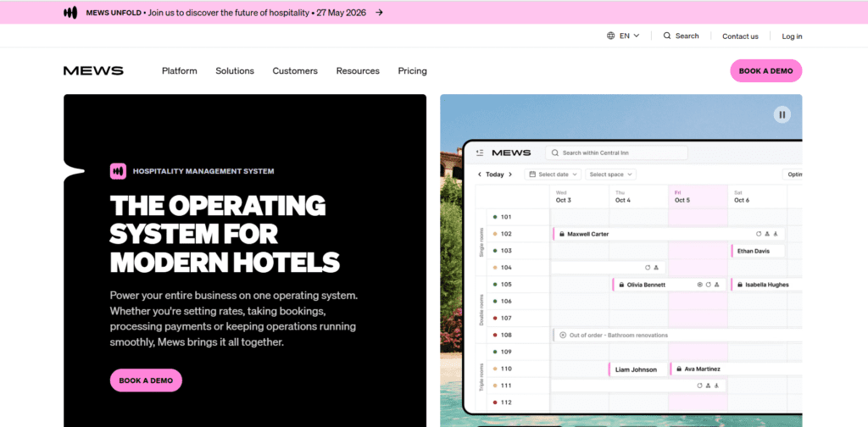Pause the hero video
The height and width of the screenshot is (427, 868).
782,114
